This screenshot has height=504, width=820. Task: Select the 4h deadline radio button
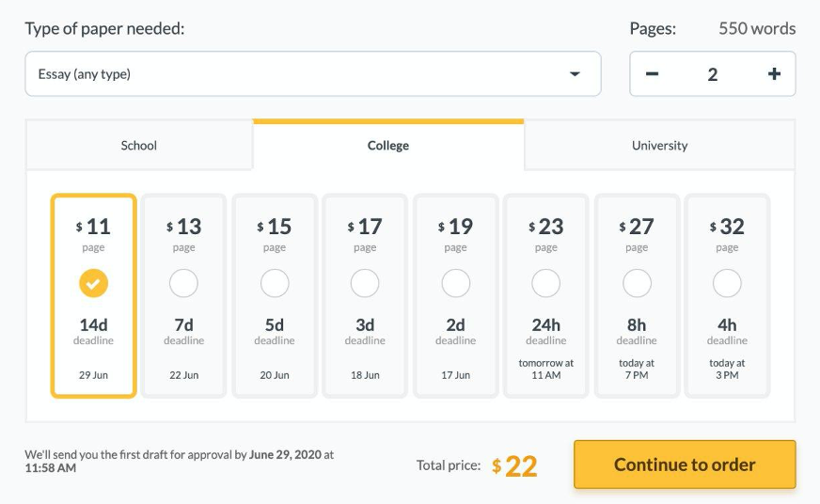pos(727,282)
